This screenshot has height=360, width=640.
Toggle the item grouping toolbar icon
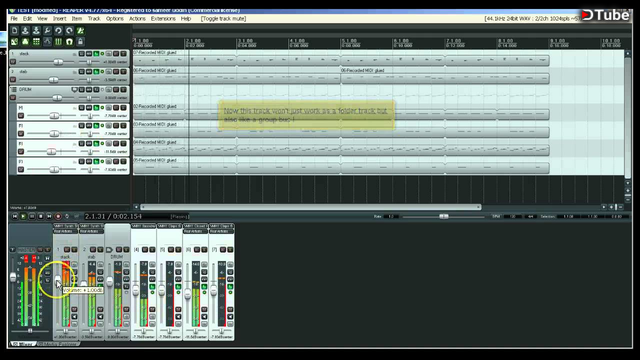click(x=25, y=42)
